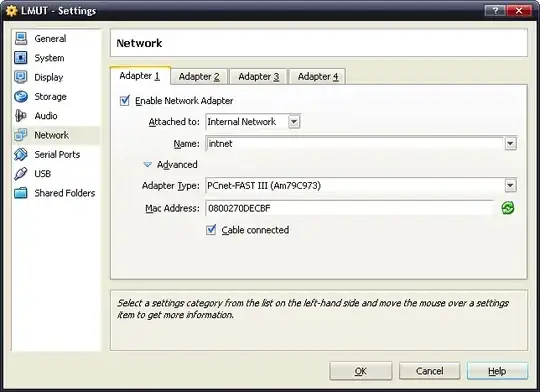The width and height of the screenshot is (540, 392).
Task: Switch to the Adapter 2 tab
Action: click(199, 76)
